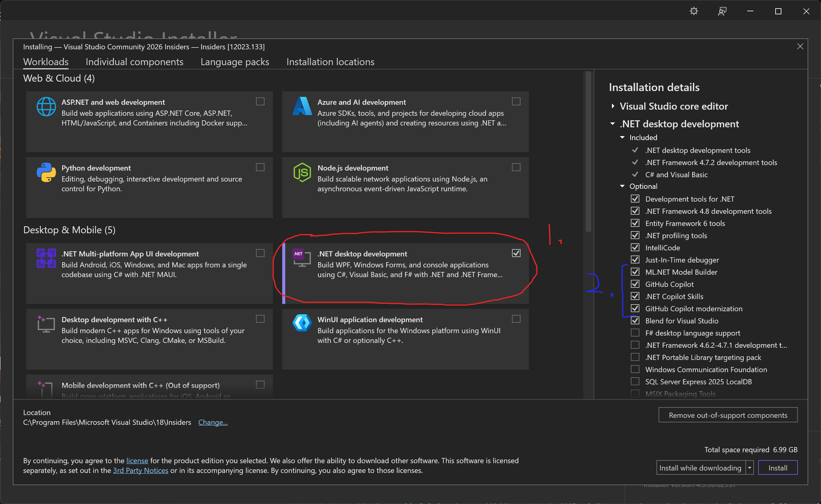
Task: Uncheck Development tools for .NET option
Action: pyautogui.click(x=635, y=199)
